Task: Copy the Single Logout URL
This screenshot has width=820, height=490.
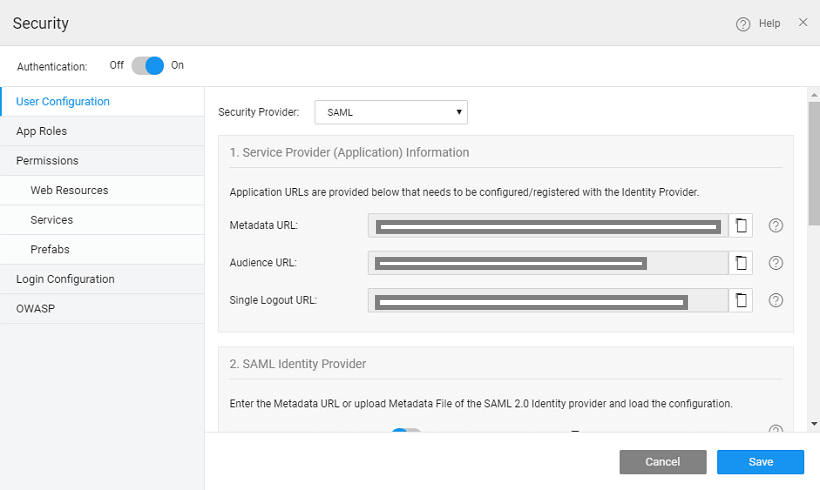Action: (x=740, y=300)
